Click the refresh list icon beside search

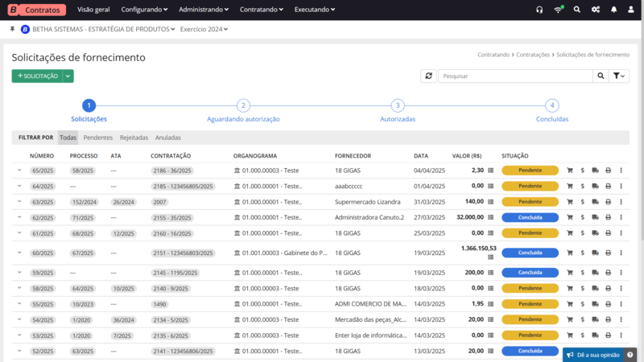tap(429, 76)
